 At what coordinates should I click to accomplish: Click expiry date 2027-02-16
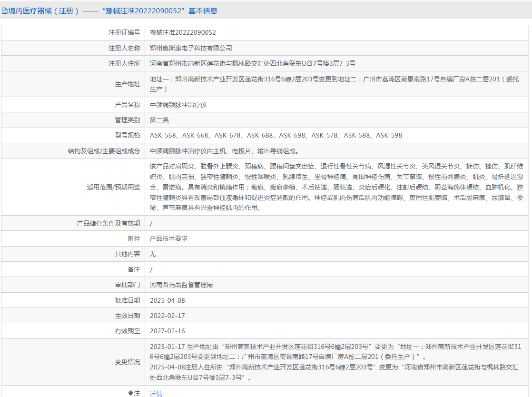(x=167, y=331)
